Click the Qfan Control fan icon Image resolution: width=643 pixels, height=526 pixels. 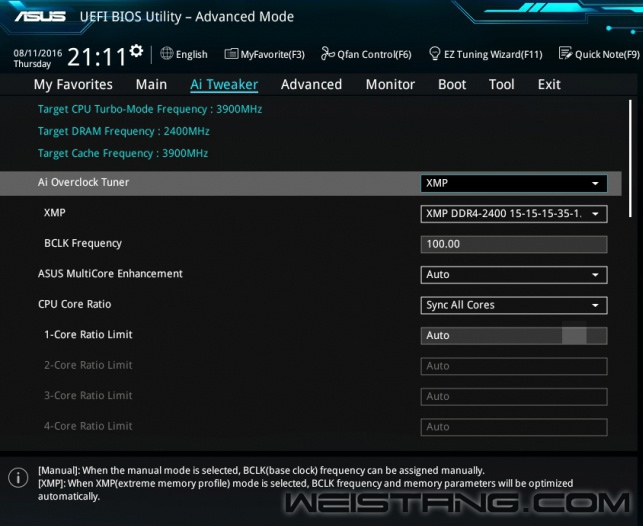tap(328, 53)
